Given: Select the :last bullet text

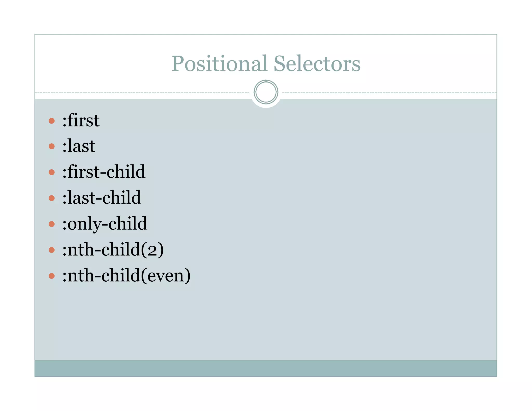Looking at the screenshot, I should [x=79, y=146].
